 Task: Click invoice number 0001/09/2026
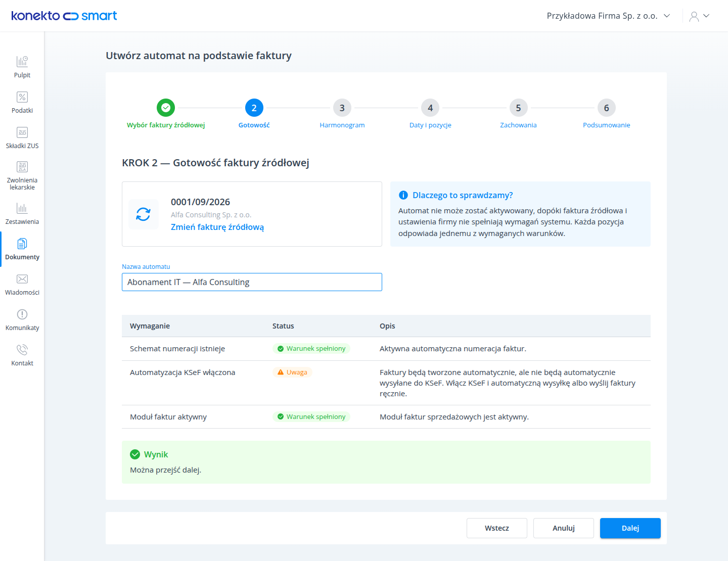200,202
